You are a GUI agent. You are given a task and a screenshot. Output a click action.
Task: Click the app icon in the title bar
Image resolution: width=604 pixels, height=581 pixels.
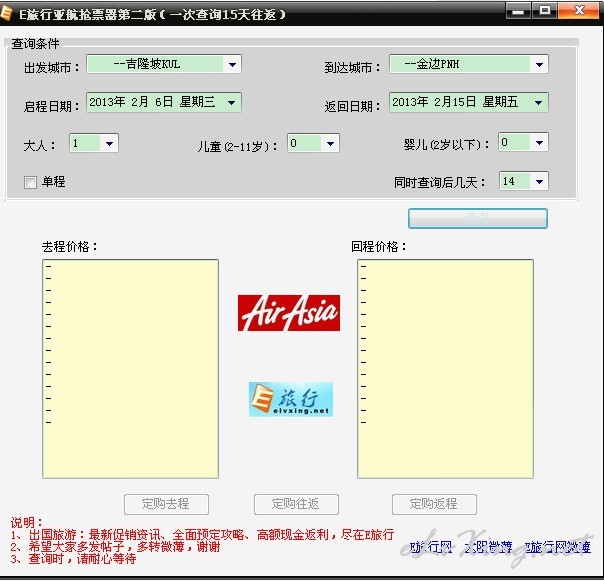point(6,13)
